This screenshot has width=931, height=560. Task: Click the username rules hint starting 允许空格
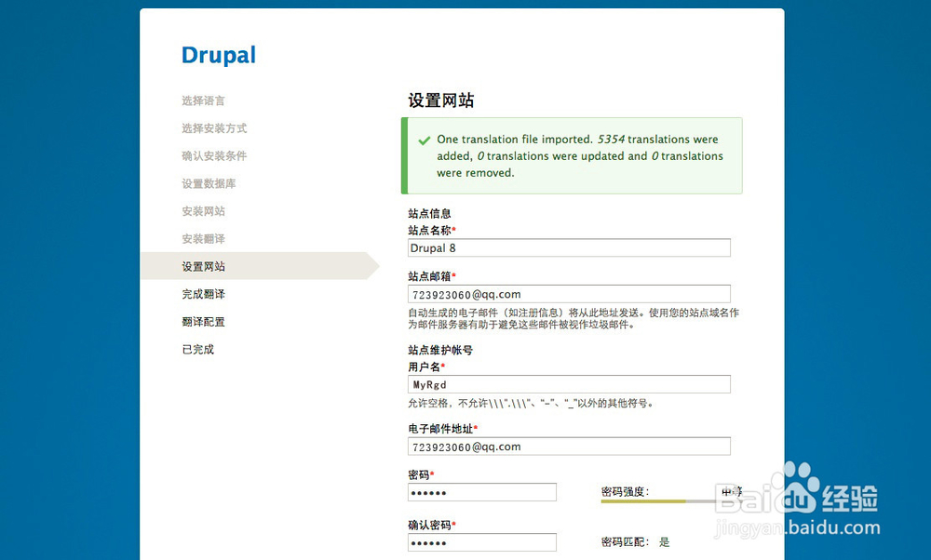coord(531,404)
